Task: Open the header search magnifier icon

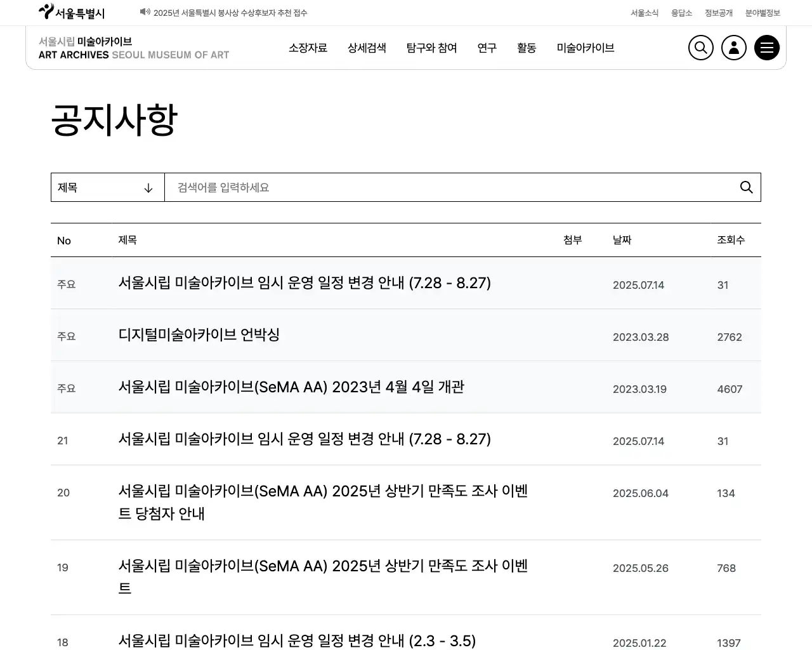Action: pyautogui.click(x=701, y=48)
